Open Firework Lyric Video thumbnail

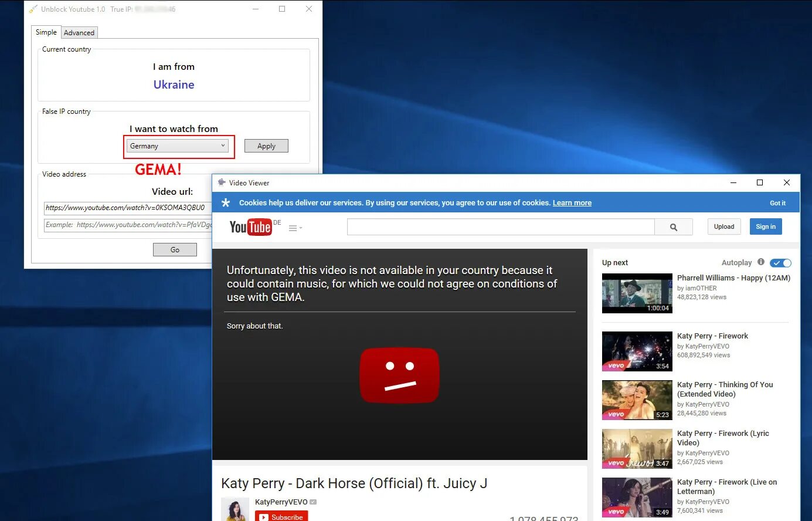(x=637, y=449)
